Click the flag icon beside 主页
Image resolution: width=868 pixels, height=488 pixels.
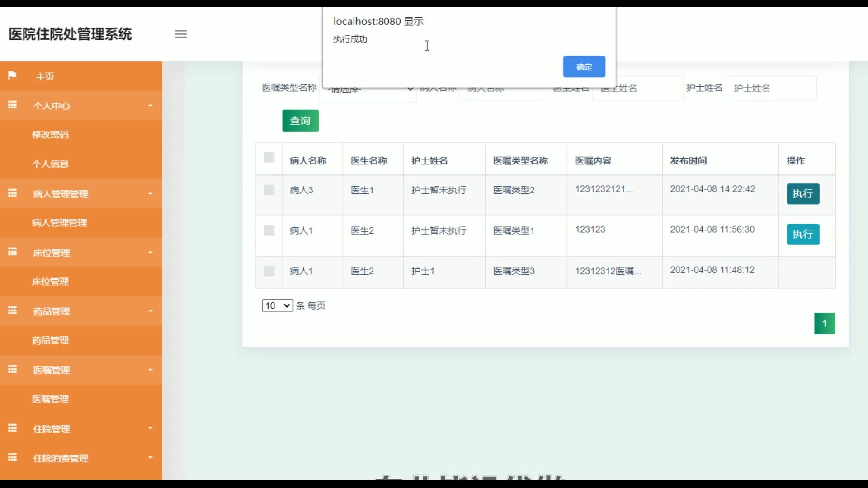12,75
